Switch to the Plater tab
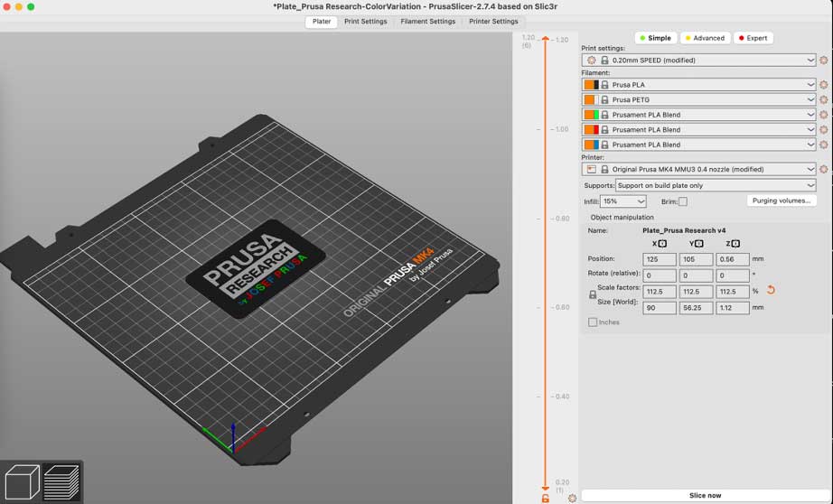Viewport: 833px width, 504px height. [322, 22]
